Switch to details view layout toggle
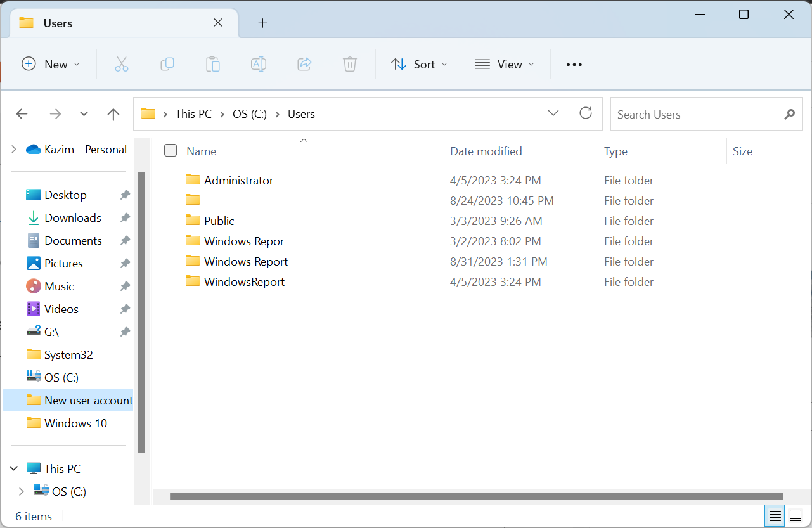Screen dimensions: 812x528 coord(774,516)
